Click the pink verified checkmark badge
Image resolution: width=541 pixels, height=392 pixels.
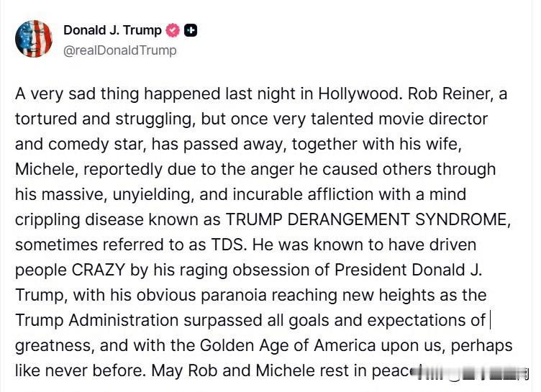[x=173, y=30]
